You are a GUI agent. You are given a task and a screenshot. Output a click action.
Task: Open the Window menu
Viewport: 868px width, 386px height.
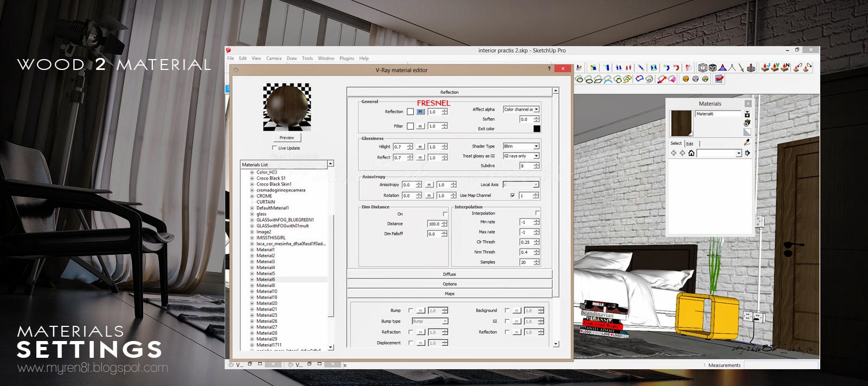326,59
